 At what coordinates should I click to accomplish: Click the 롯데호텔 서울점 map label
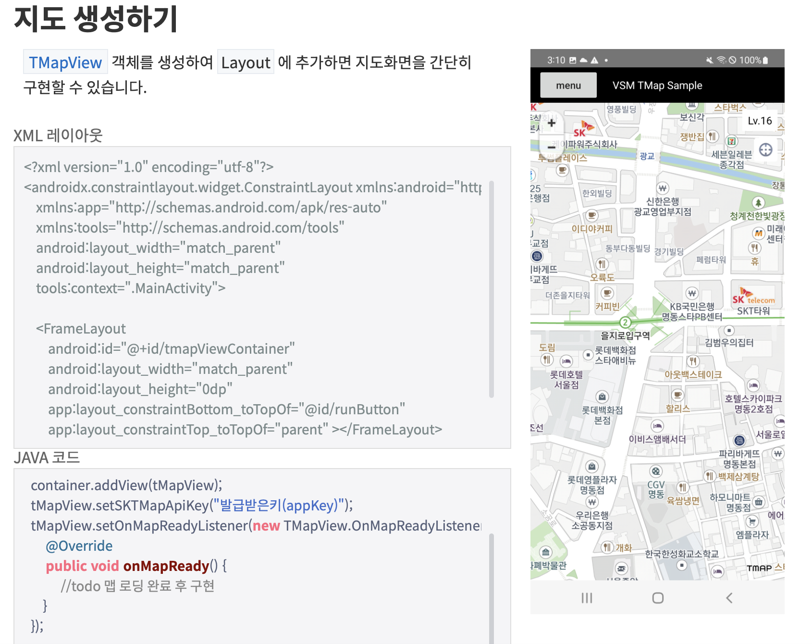point(566,380)
